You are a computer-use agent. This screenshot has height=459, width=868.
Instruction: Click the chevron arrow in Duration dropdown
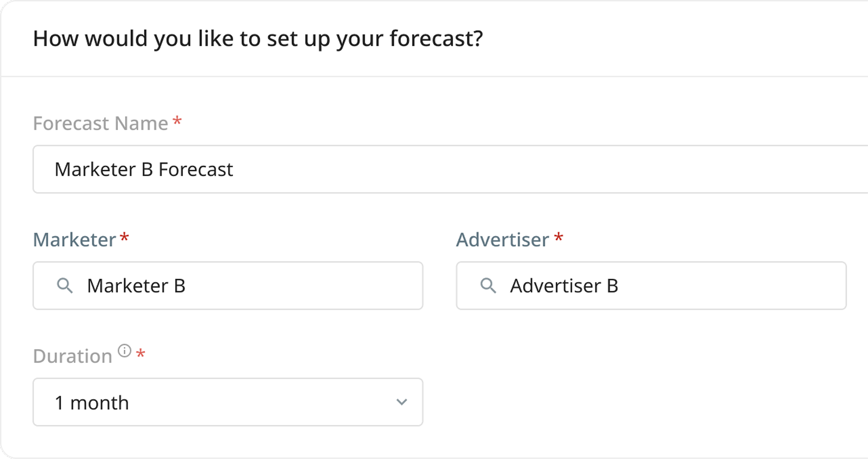[401, 402]
